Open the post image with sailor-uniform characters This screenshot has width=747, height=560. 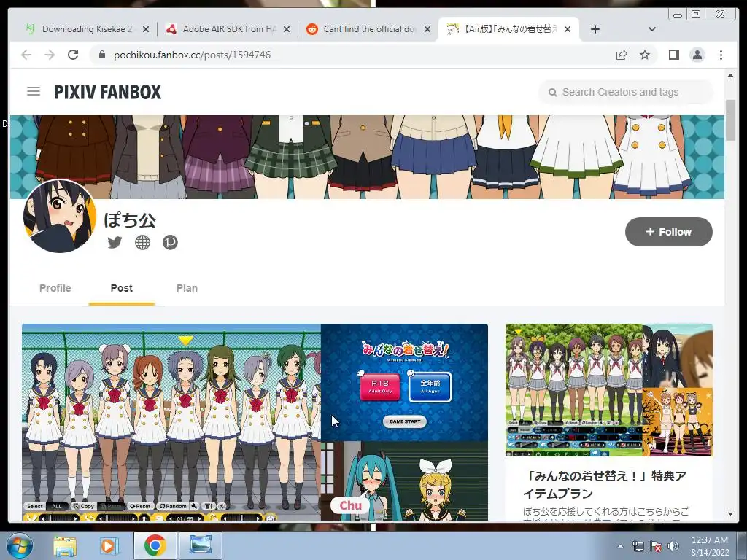point(171,422)
